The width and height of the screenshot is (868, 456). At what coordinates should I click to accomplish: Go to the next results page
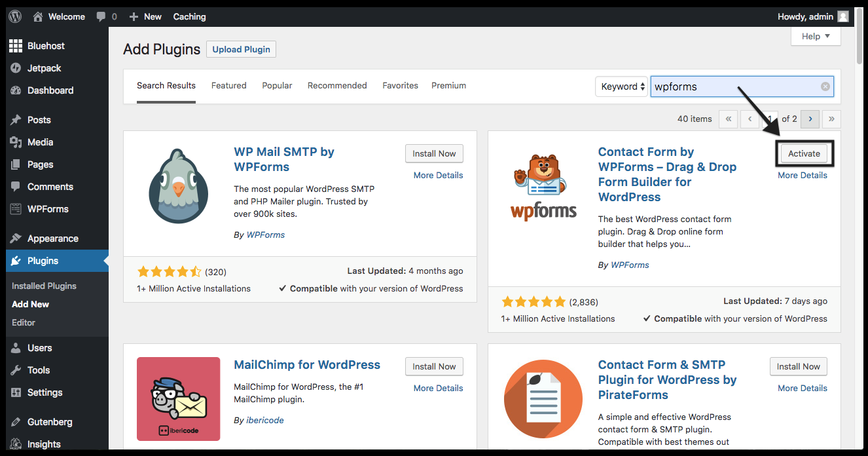810,119
